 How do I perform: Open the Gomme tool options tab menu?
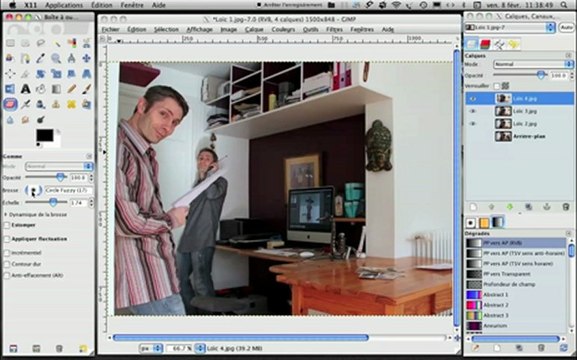89,156
